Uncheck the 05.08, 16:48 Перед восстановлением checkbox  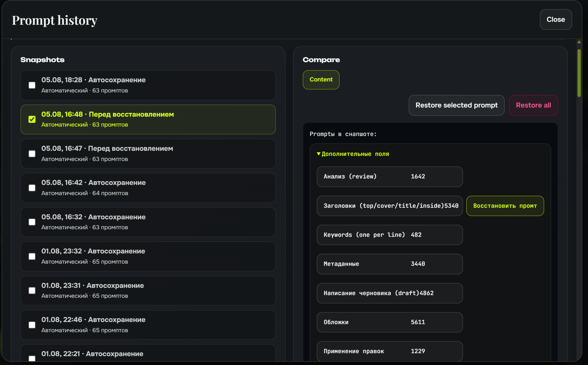[x=32, y=119]
